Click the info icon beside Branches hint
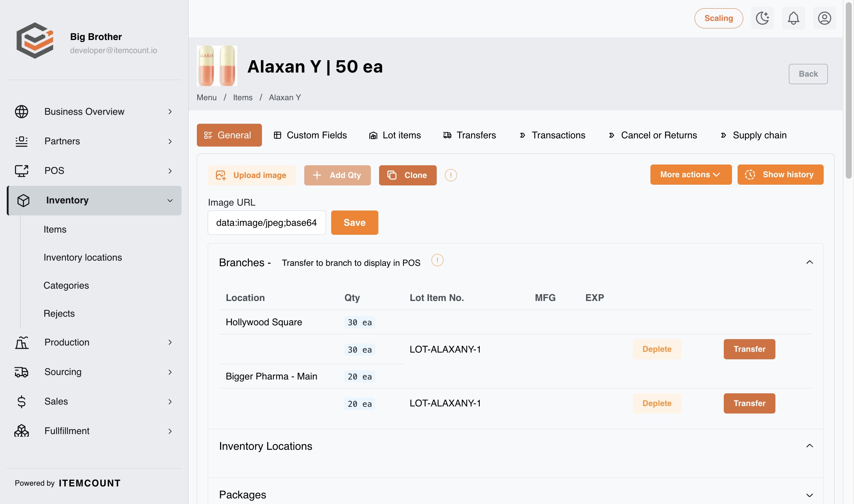 (437, 260)
